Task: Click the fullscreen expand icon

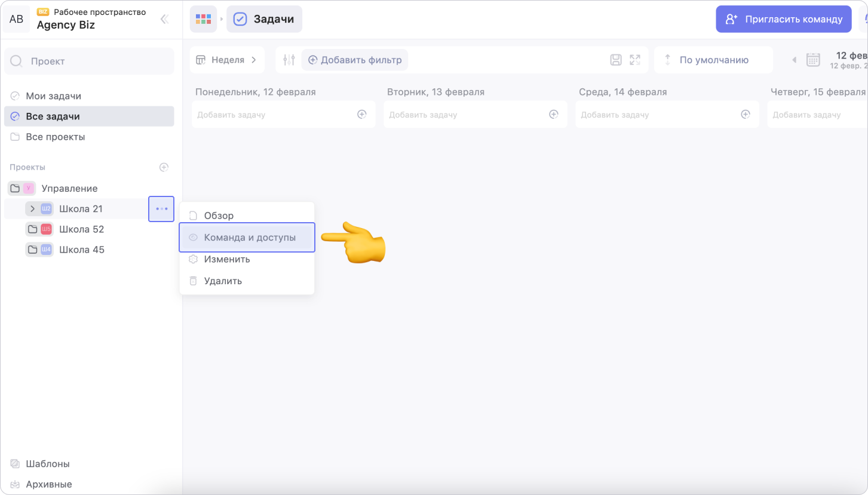Action: tap(635, 60)
